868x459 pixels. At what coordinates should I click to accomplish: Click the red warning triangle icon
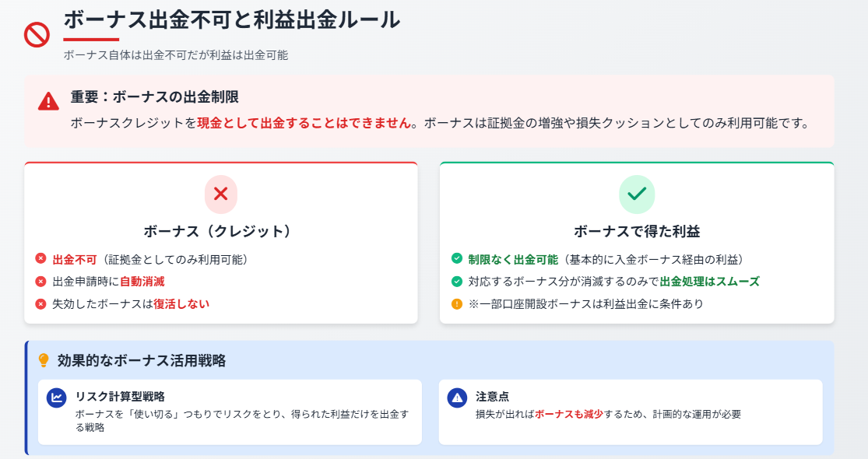click(49, 101)
